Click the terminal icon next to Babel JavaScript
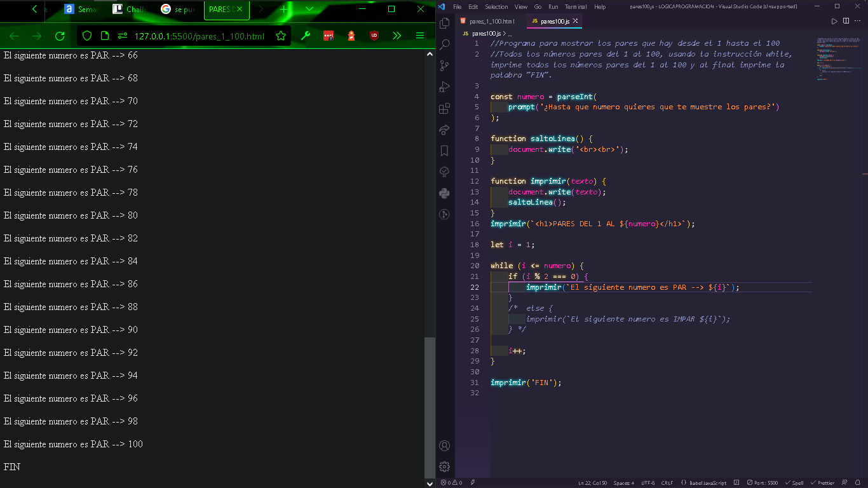The height and width of the screenshot is (488, 868). [x=736, y=483]
